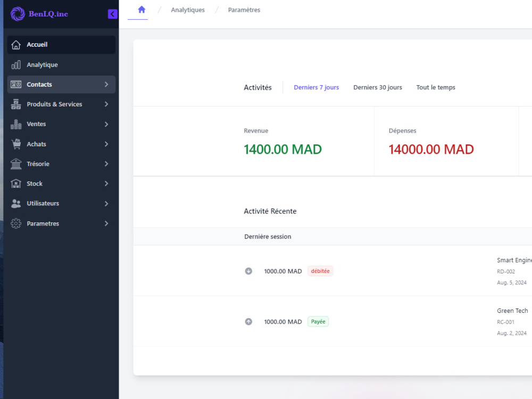This screenshot has width=532, height=399.
Task: Click the 1000.00 MAD amount in débitée row
Action: pyautogui.click(x=283, y=271)
